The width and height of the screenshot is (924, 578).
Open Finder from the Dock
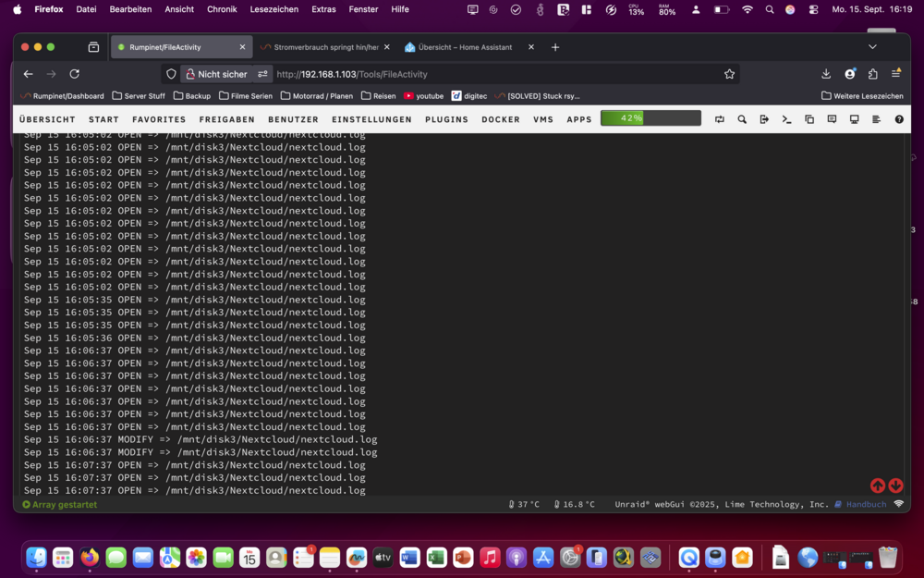[37, 557]
